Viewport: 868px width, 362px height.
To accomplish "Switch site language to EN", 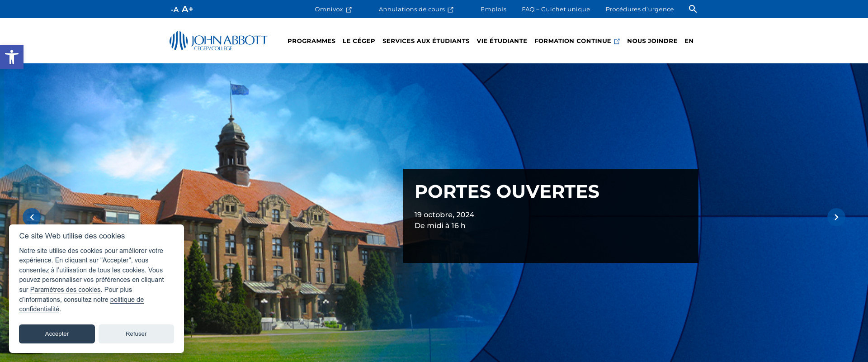I will pyautogui.click(x=689, y=41).
